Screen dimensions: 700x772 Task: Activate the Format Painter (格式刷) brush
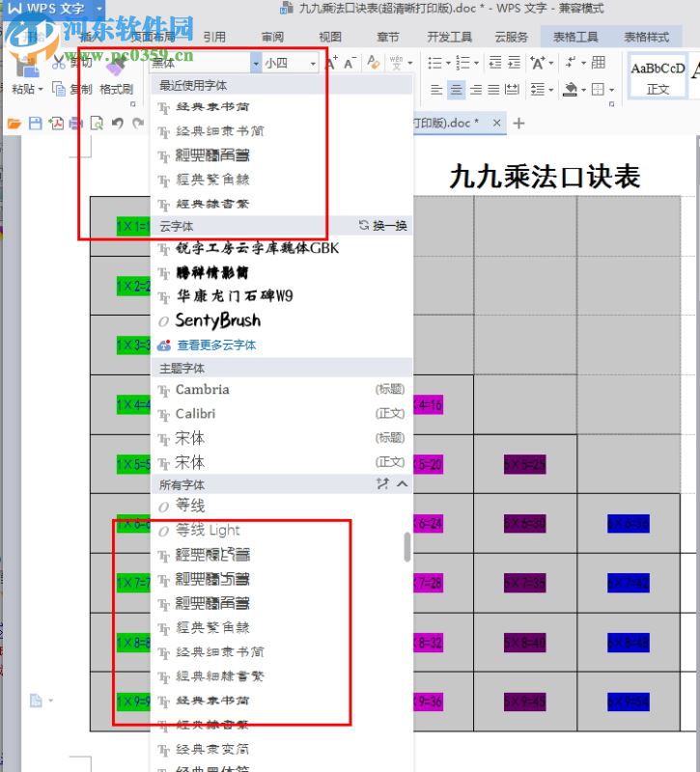pos(116,67)
